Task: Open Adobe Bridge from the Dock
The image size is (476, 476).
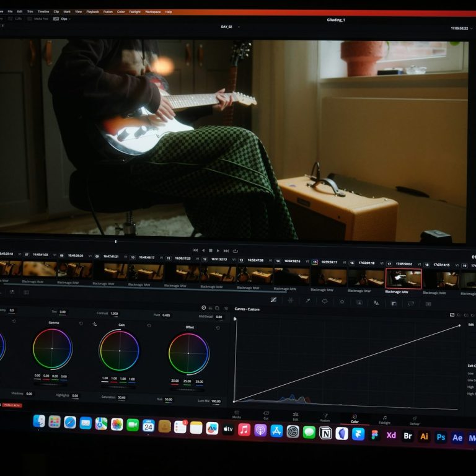Action: pyautogui.click(x=408, y=436)
